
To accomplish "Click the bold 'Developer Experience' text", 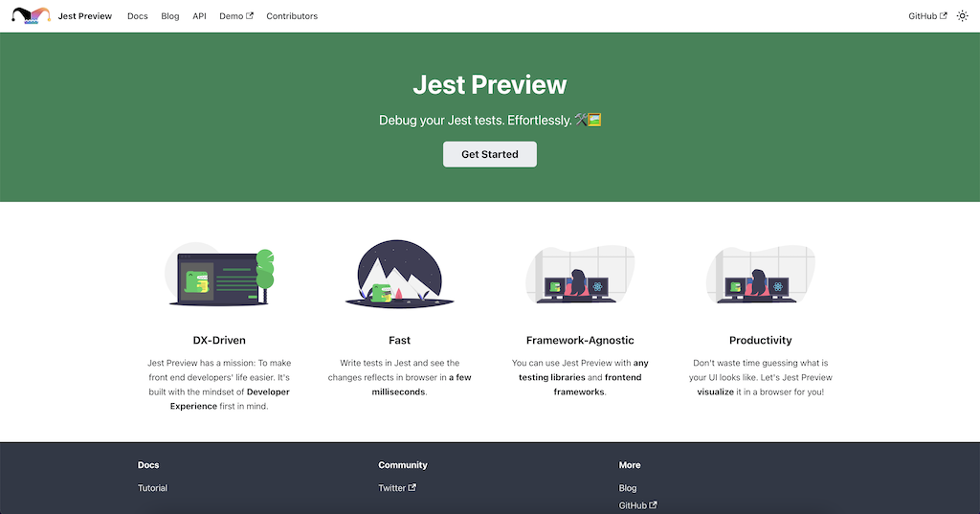I will pos(230,399).
